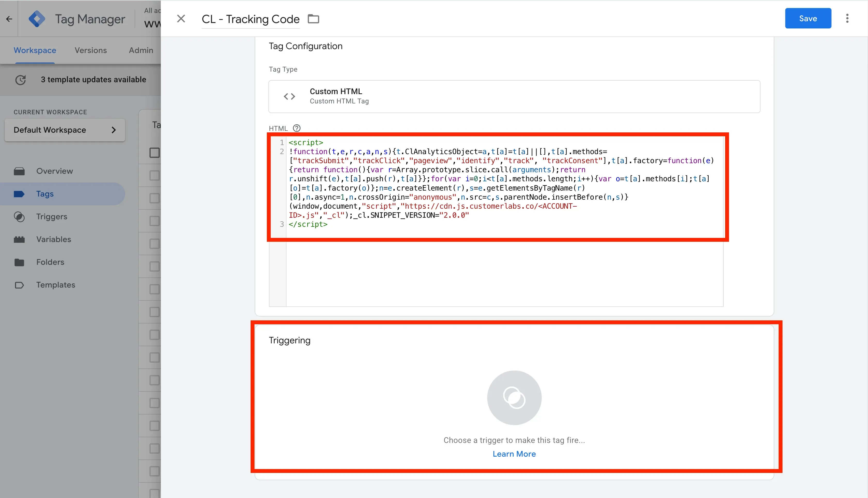The width and height of the screenshot is (868, 498).
Task: Switch to the Versions tab
Action: [91, 50]
